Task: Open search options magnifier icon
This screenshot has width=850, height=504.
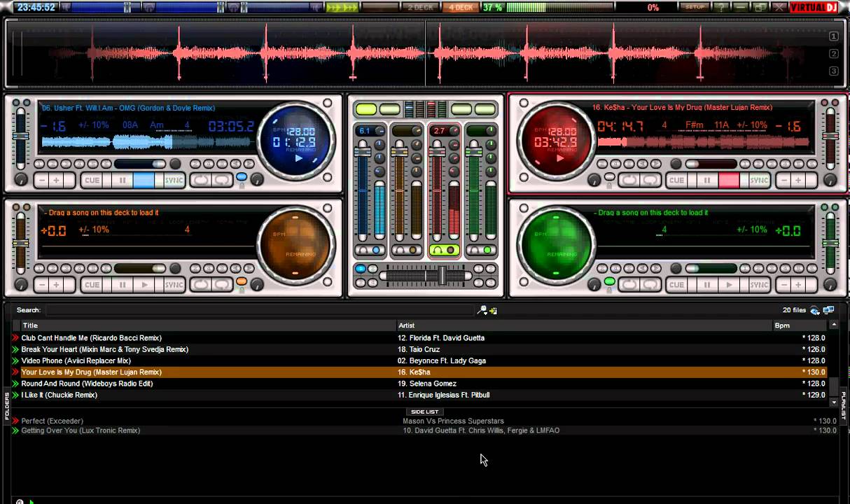Action: [482, 310]
